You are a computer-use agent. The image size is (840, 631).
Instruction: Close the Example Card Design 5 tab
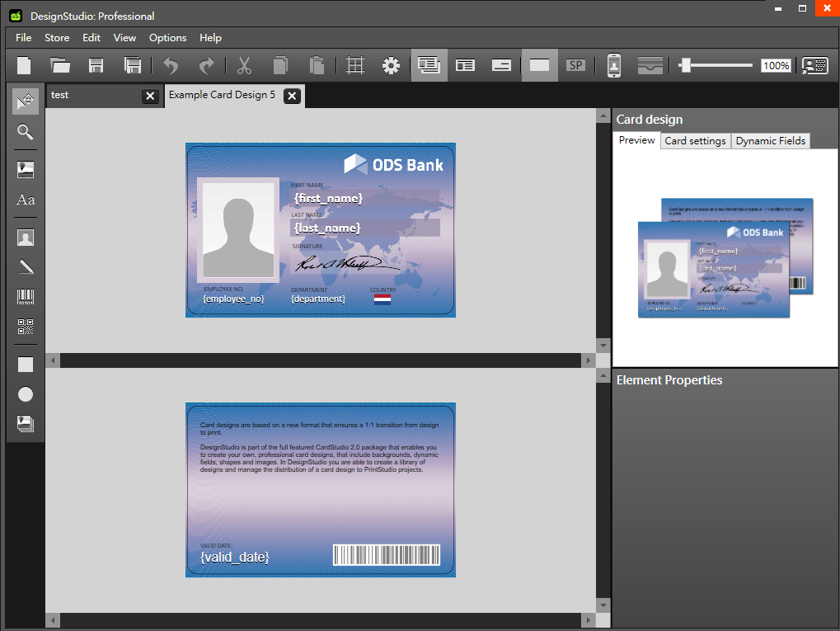pyautogui.click(x=292, y=96)
